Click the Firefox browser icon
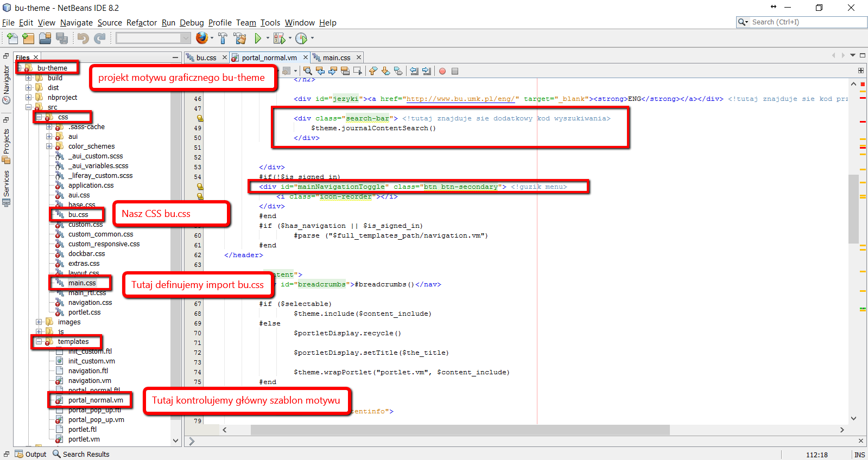The image size is (868, 460). pyautogui.click(x=201, y=37)
